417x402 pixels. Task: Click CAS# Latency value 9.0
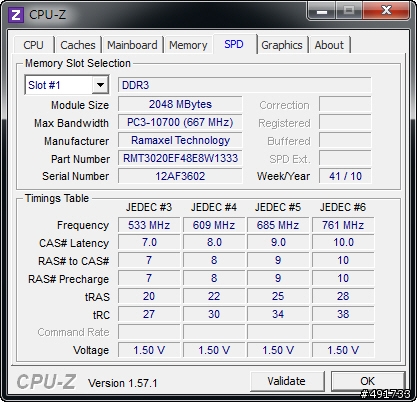[278, 242]
